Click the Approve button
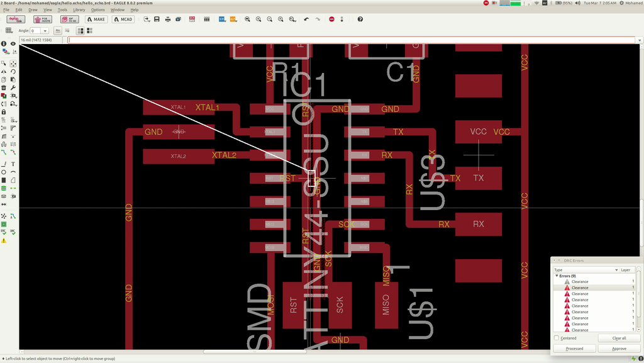The width and height of the screenshot is (644, 363). 619,349
